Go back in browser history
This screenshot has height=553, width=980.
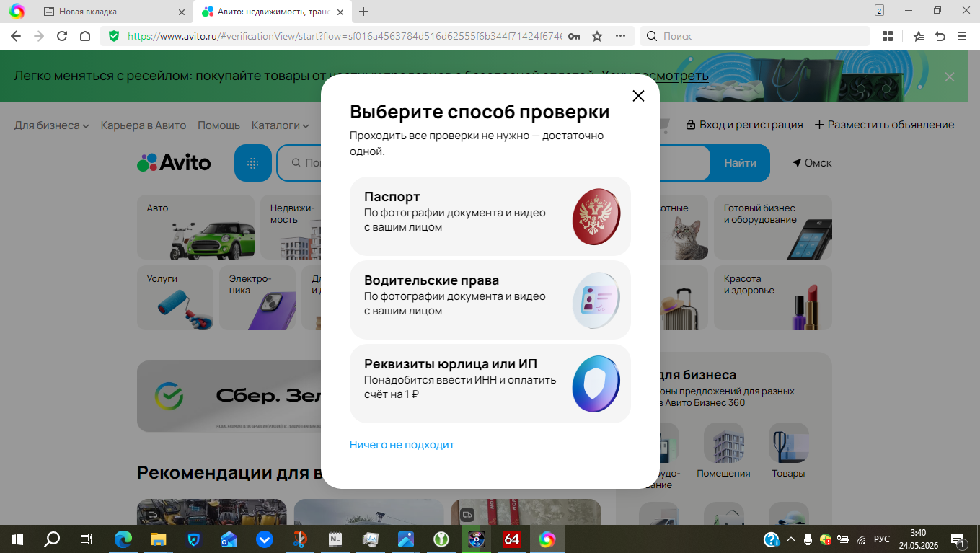[16, 36]
